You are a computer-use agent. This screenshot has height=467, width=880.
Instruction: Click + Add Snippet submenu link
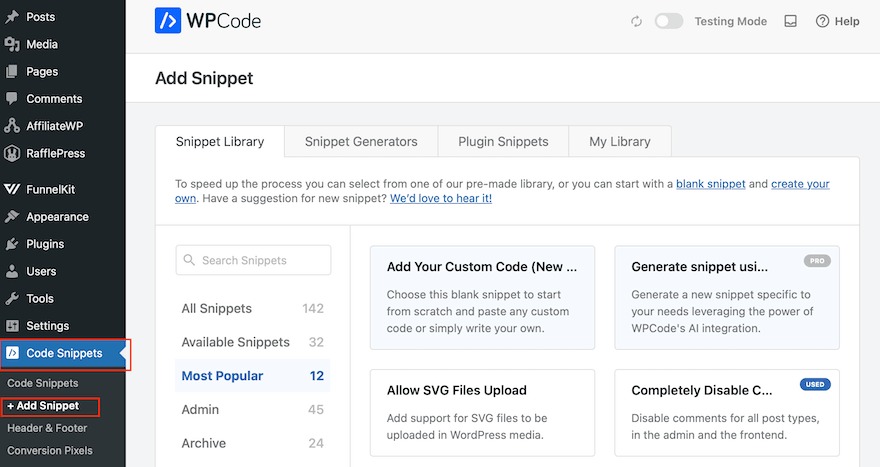pyautogui.click(x=43, y=406)
